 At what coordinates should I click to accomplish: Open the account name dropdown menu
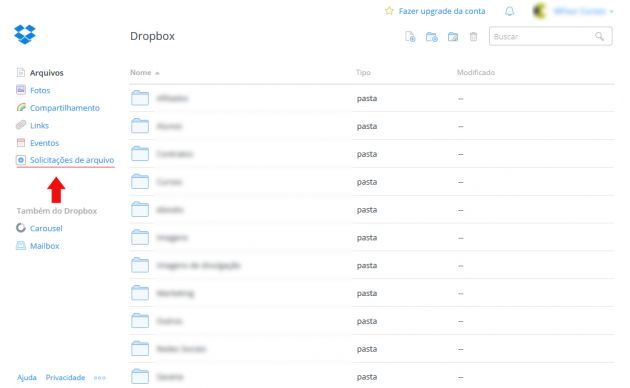coord(584,11)
